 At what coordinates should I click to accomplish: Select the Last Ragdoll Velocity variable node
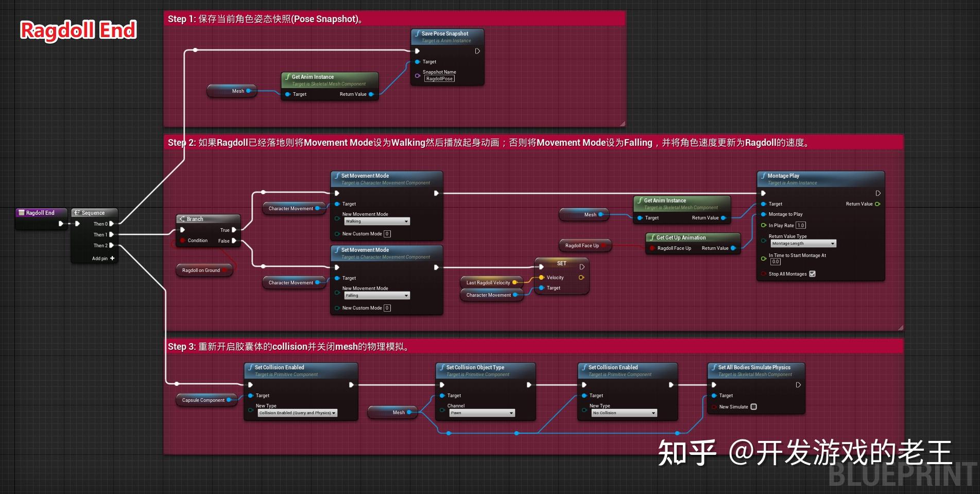(488, 282)
